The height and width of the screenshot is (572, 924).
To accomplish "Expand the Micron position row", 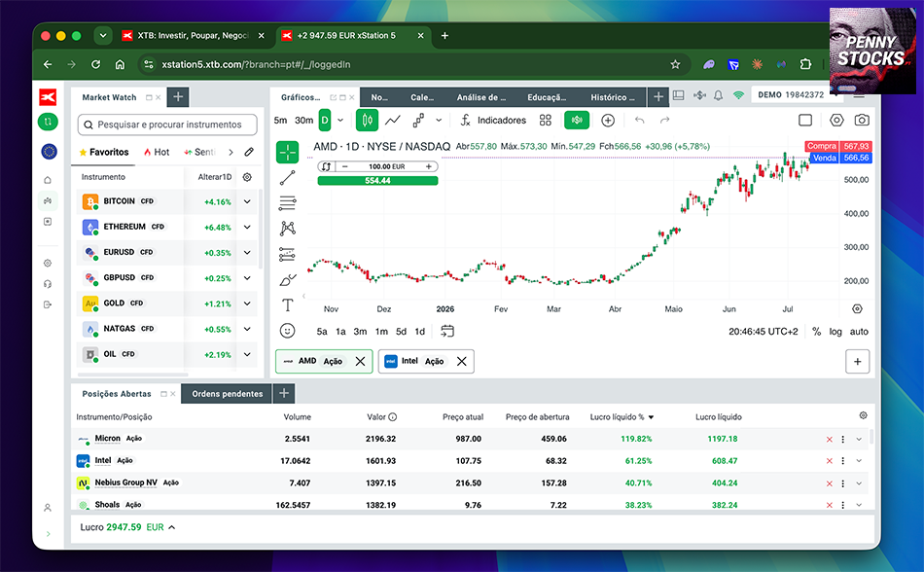I will coord(859,439).
